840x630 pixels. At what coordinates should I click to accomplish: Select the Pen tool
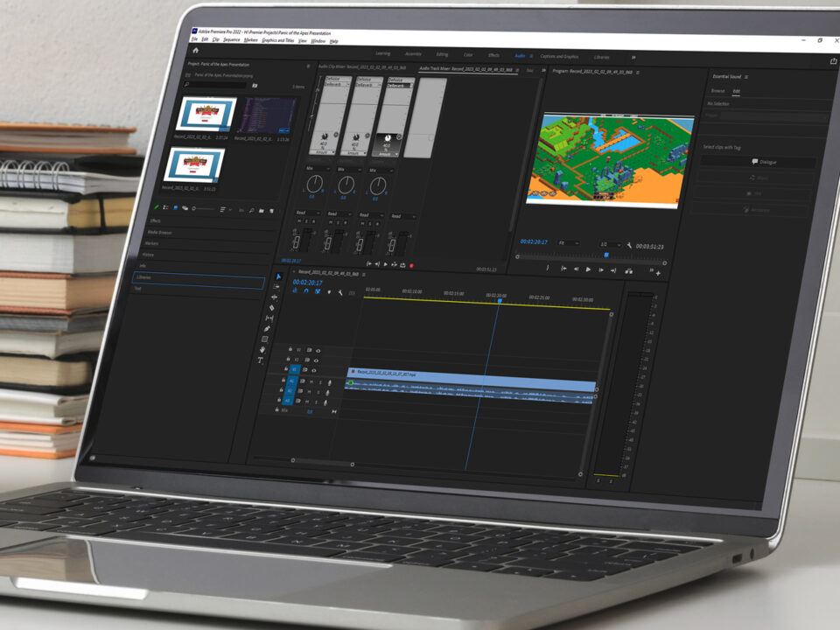point(267,328)
